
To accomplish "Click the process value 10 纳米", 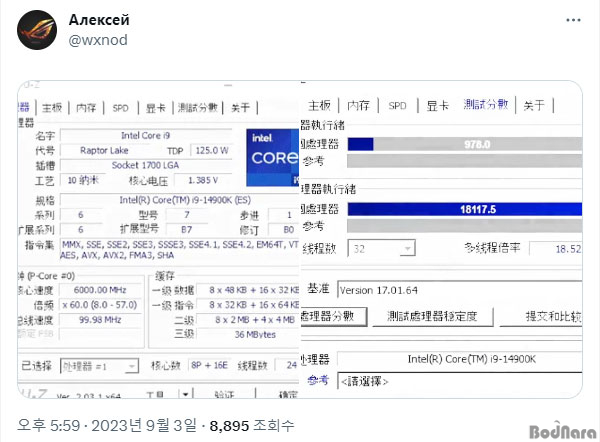I will (x=83, y=180).
